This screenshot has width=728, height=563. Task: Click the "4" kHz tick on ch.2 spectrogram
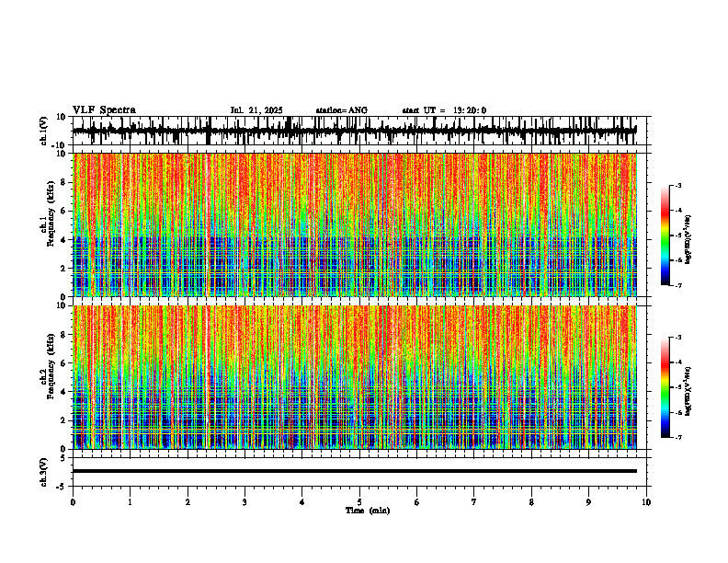coord(64,392)
